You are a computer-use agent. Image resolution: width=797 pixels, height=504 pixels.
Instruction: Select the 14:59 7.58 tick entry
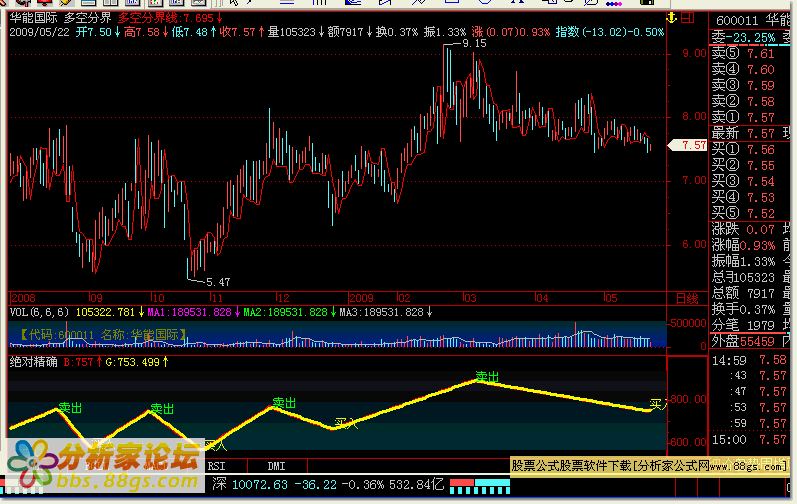point(749,360)
